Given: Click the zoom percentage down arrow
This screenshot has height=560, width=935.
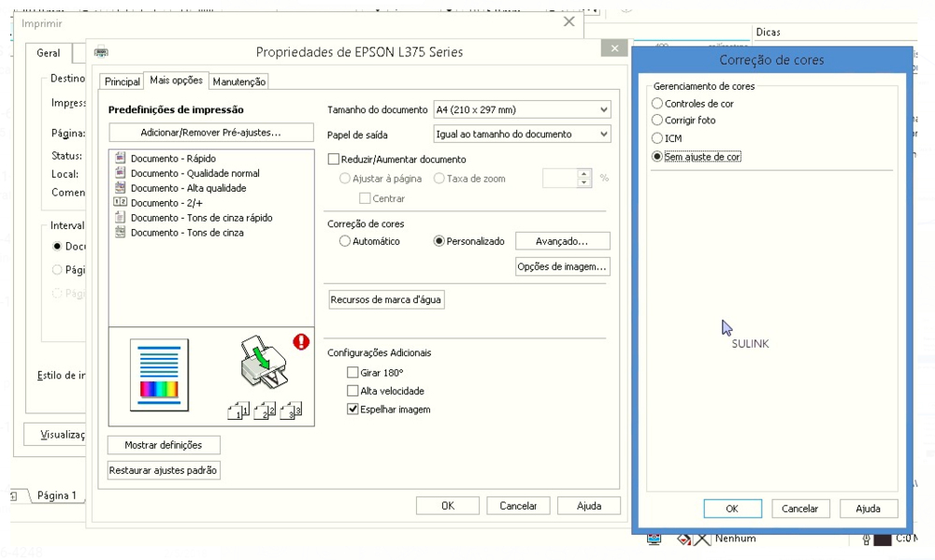Looking at the screenshot, I should 584,182.
